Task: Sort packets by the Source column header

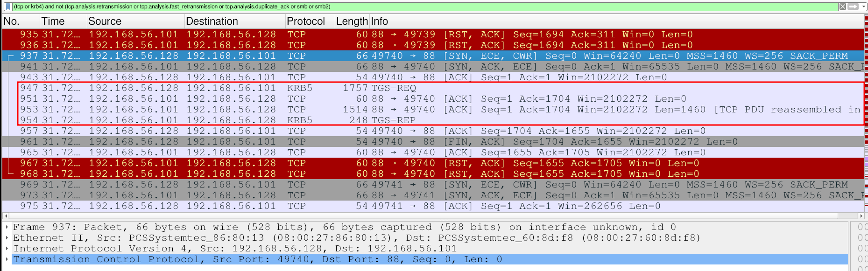Action: click(x=135, y=21)
